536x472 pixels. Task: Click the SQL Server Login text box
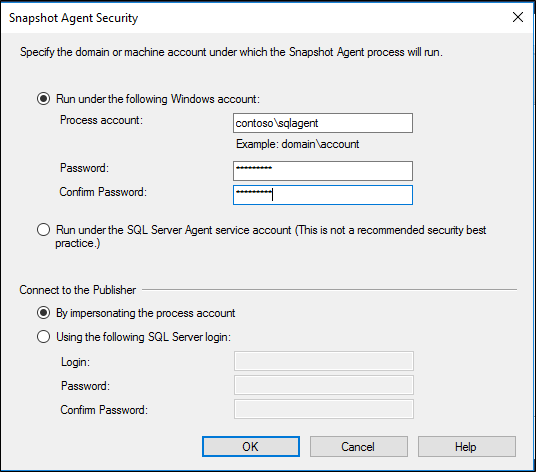[x=324, y=361]
